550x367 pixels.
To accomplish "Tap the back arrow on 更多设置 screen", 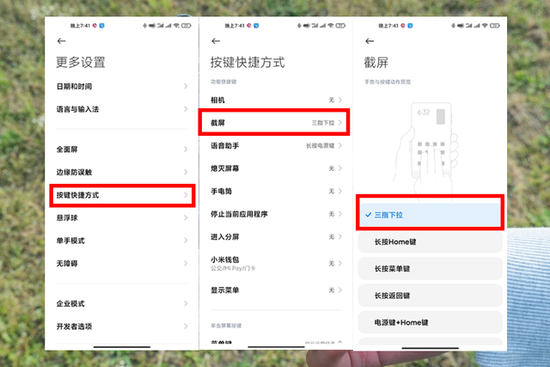I will click(x=61, y=41).
